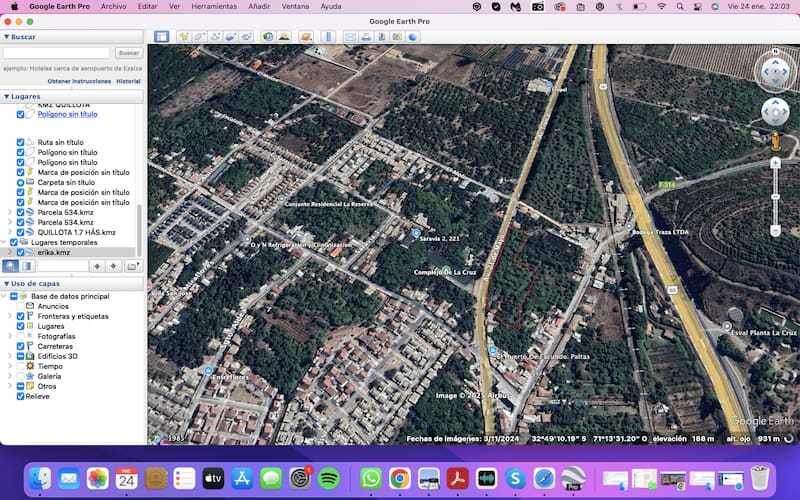Click the zoom slider handle on the map
This screenshot has width=800, height=500.
(776, 197)
